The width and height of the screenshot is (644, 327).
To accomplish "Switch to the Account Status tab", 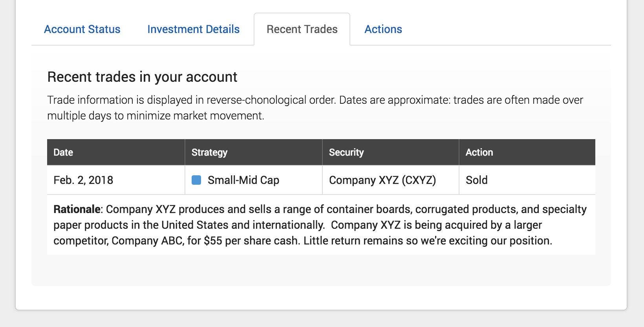I will (82, 29).
